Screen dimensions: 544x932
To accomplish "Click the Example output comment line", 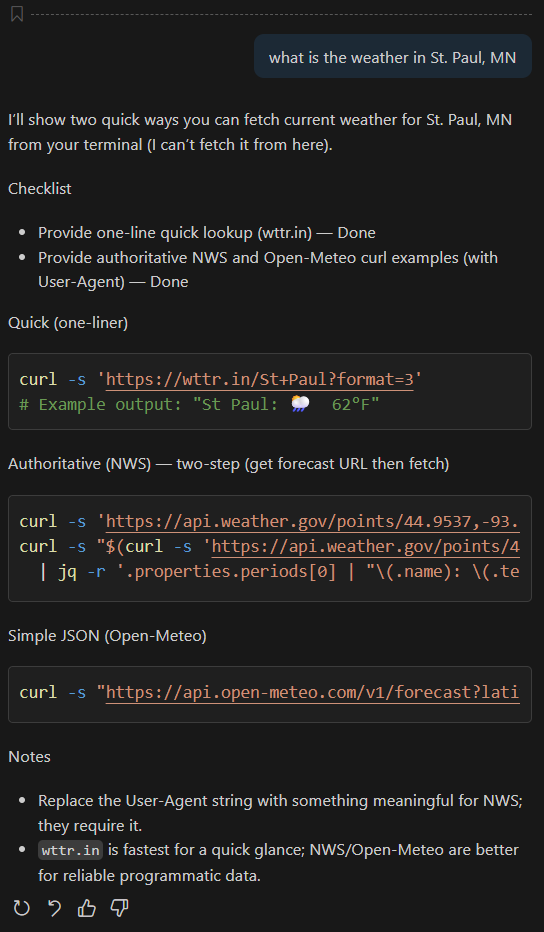I will (199, 404).
